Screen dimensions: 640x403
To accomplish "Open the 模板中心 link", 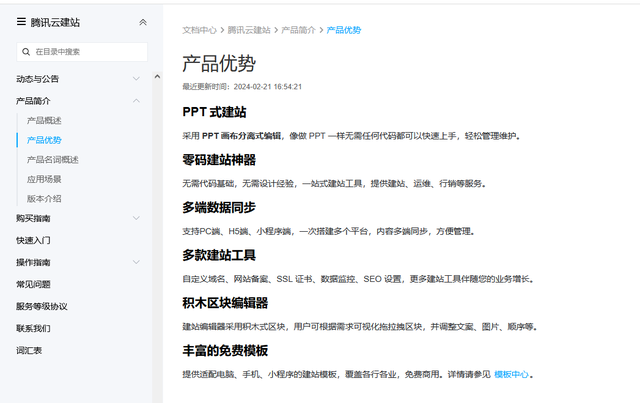I will pyautogui.click(x=511, y=374).
